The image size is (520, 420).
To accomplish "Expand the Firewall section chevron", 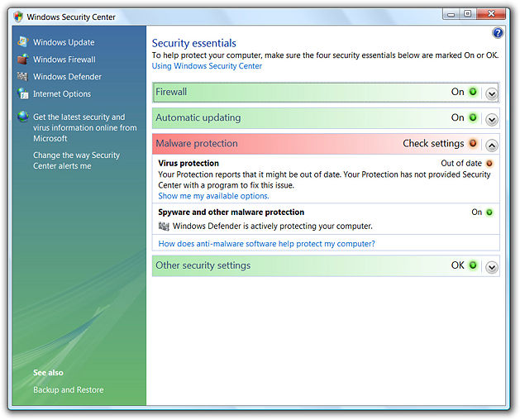I will tap(492, 93).
